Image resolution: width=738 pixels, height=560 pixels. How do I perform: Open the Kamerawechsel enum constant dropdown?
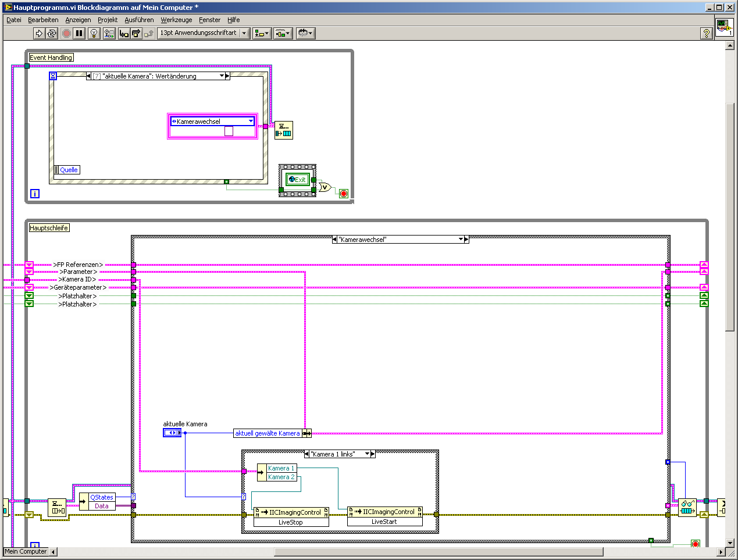coord(251,121)
